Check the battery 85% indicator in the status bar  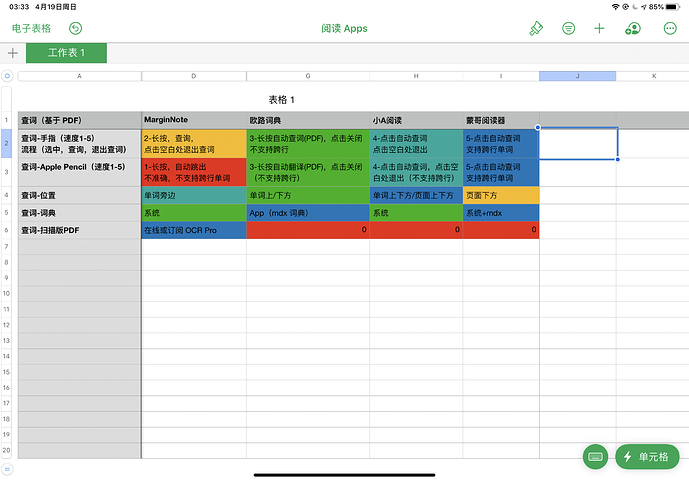pyautogui.click(x=664, y=7)
